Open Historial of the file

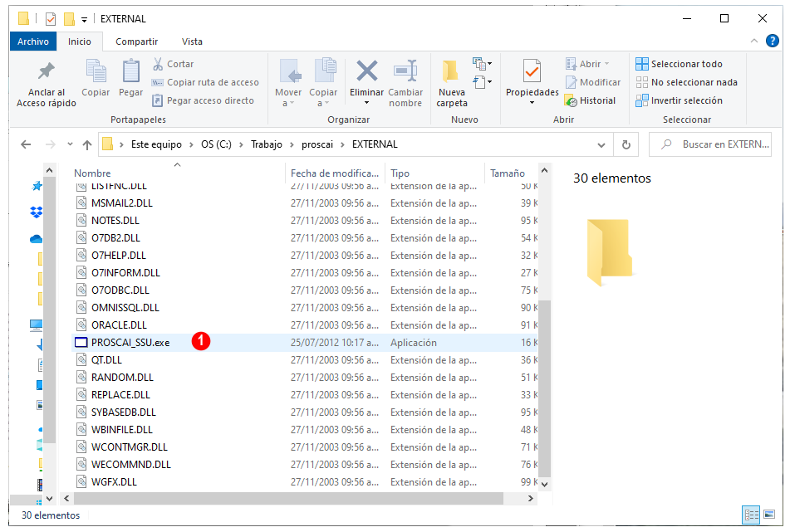tap(591, 100)
